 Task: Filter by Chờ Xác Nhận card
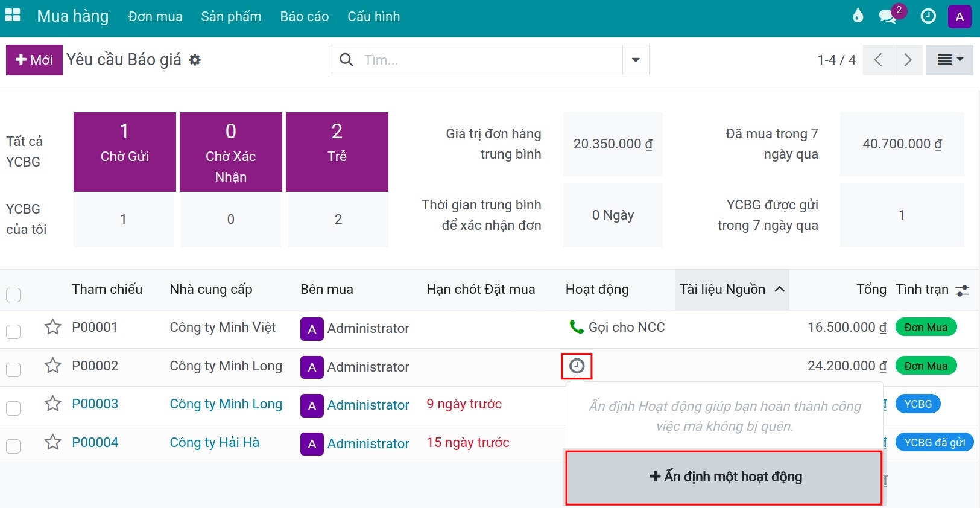(x=231, y=152)
